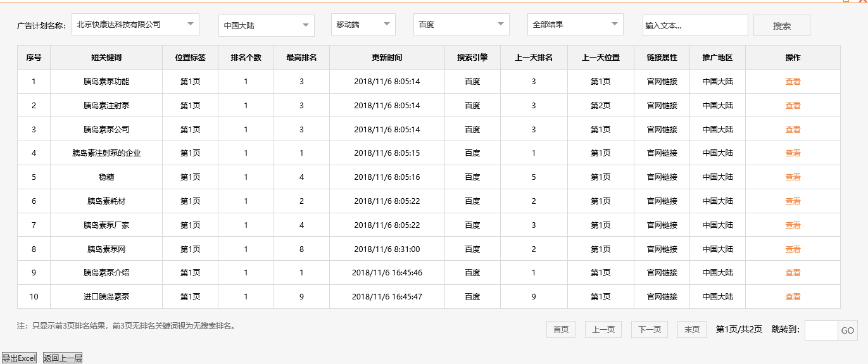Focus the 跳转到 page number field

point(821,330)
